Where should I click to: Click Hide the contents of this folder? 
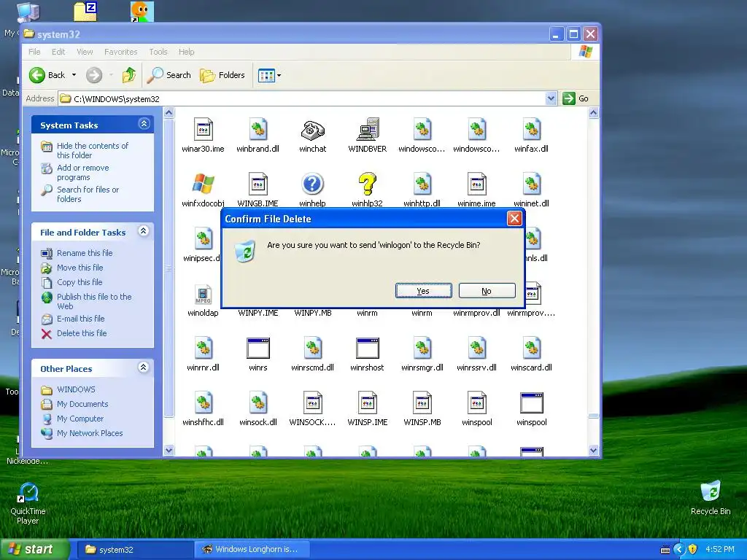point(93,150)
